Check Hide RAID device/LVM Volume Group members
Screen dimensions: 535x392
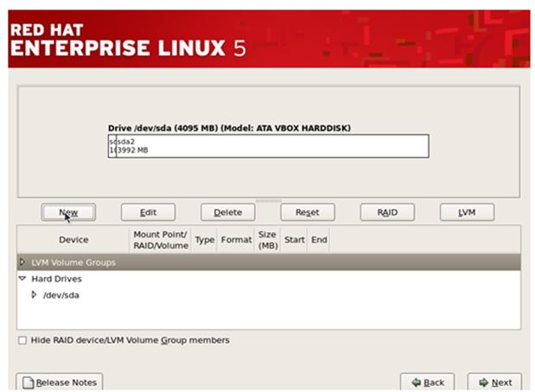[22, 340]
